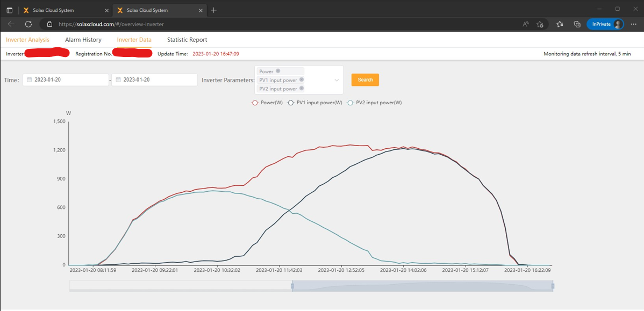Toggle the PV1 input power(W) legend series
Screen dimensions: 644x311
click(x=314, y=103)
